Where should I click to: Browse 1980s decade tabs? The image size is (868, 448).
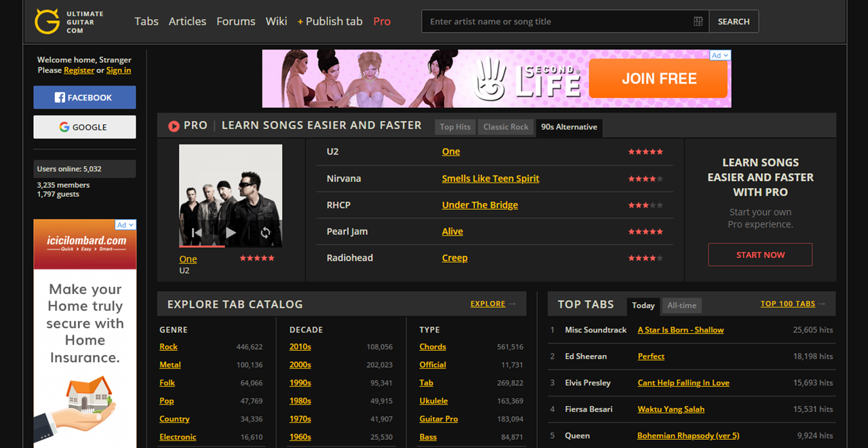(x=300, y=401)
